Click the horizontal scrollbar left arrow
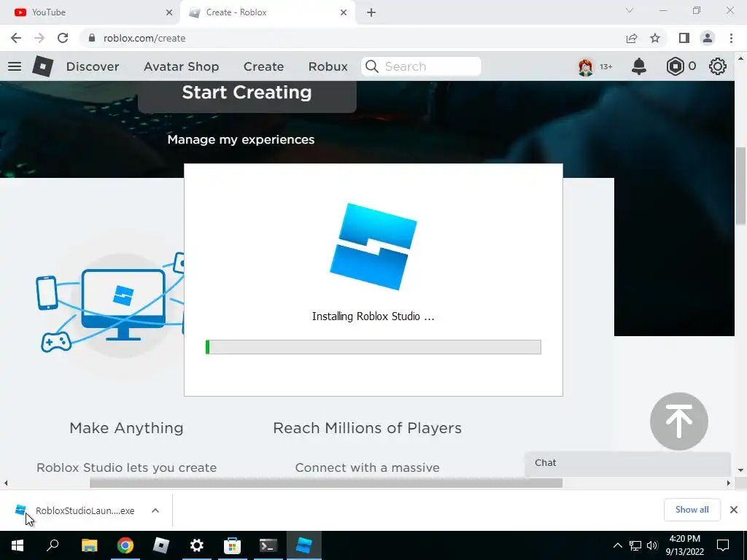The width and height of the screenshot is (747, 560). click(x=6, y=483)
